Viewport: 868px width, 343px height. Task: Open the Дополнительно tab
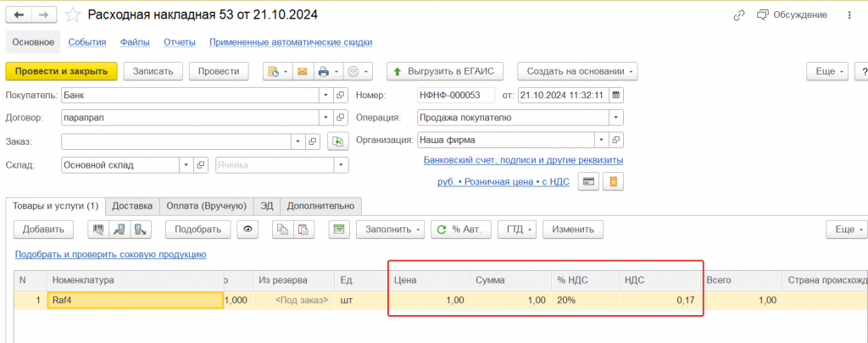tap(321, 206)
